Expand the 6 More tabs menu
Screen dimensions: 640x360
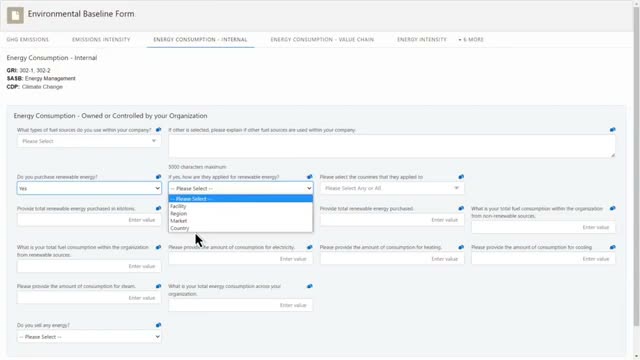click(471, 40)
